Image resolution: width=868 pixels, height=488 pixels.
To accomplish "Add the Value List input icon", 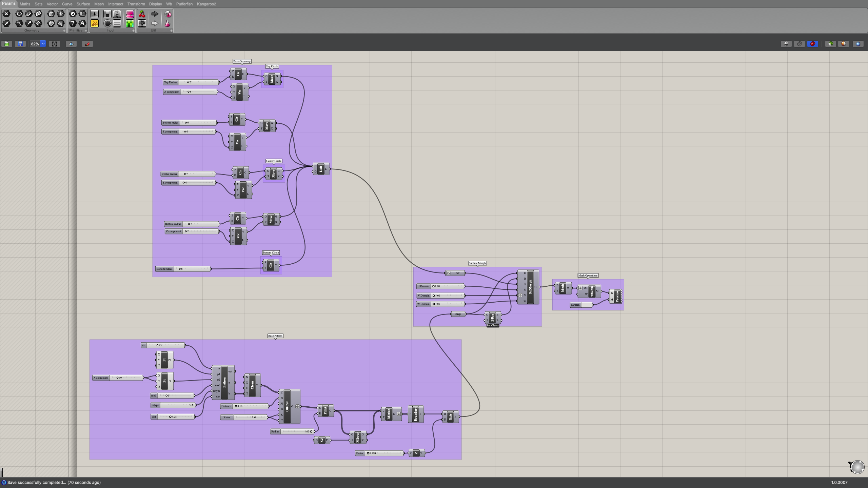I will coord(117,23).
